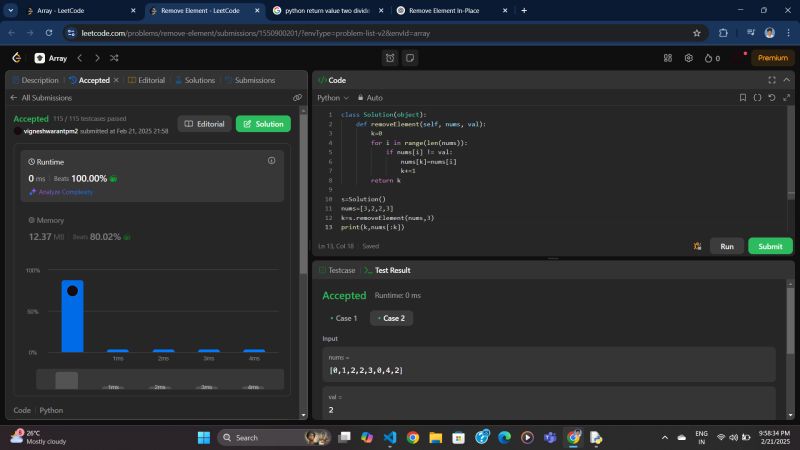
Task: Show hidden system tray icons
Action: pos(664,438)
